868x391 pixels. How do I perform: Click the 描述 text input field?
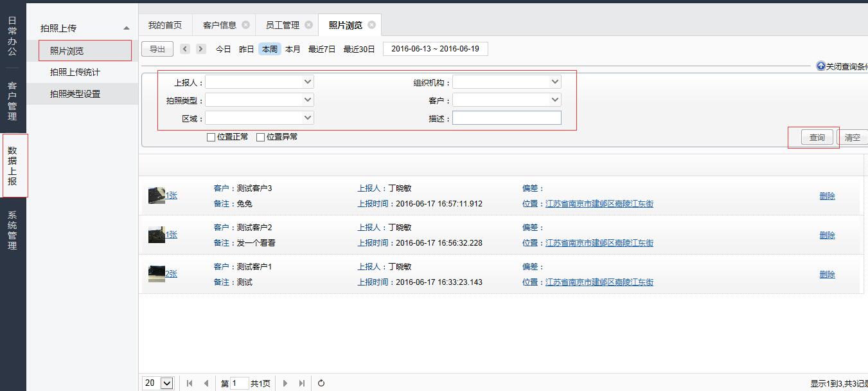click(506, 118)
